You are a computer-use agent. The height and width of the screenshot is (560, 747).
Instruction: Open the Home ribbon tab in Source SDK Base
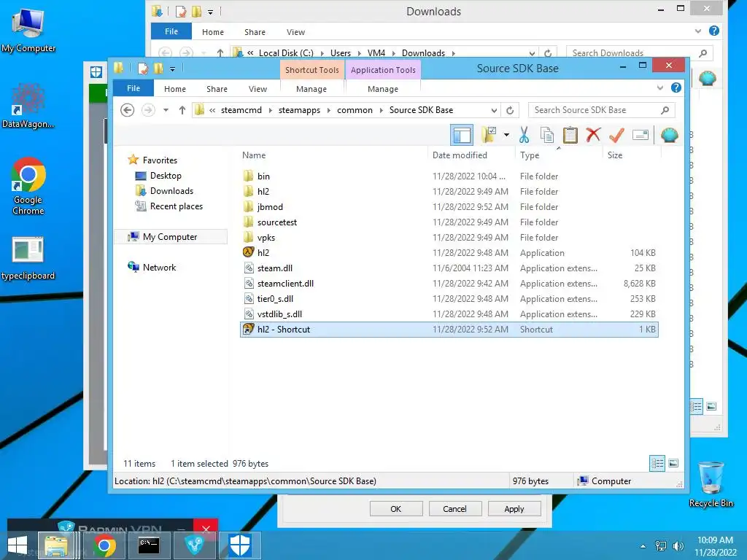pyautogui.click(x=175, y=89)
